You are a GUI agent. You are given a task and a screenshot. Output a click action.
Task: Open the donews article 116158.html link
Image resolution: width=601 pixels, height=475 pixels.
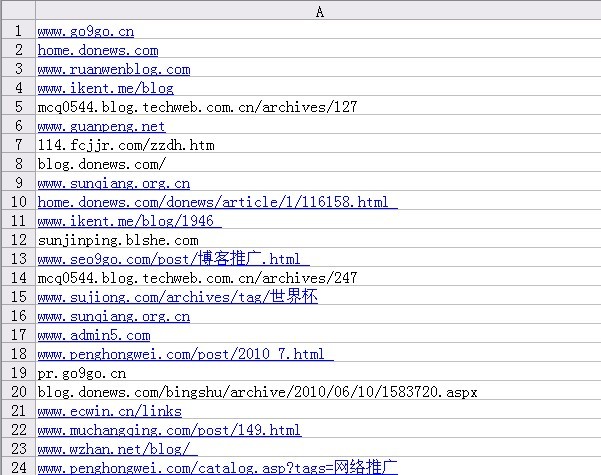[218, 202]
